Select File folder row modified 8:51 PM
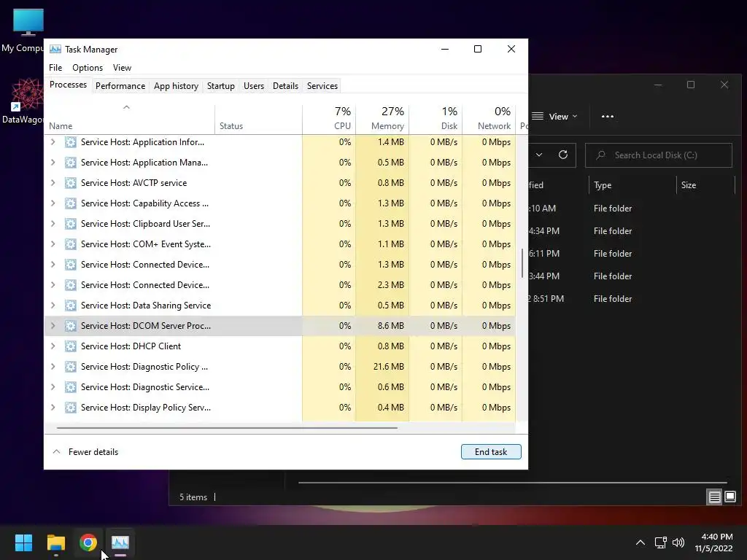Image resolution: width=747 pixels, height=560 pixels. point(631,298)
